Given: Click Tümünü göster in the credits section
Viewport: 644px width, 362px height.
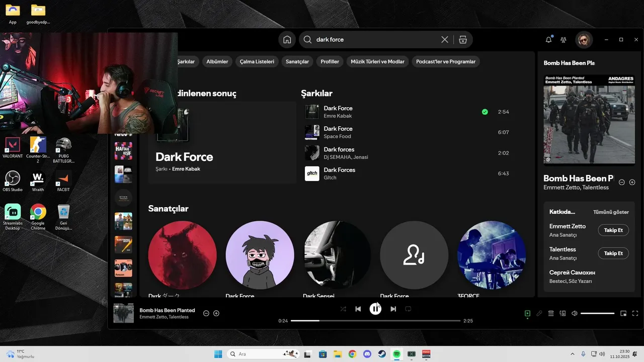Looking at the screenshot, I should pyautogui.click(x=611, y=212).
